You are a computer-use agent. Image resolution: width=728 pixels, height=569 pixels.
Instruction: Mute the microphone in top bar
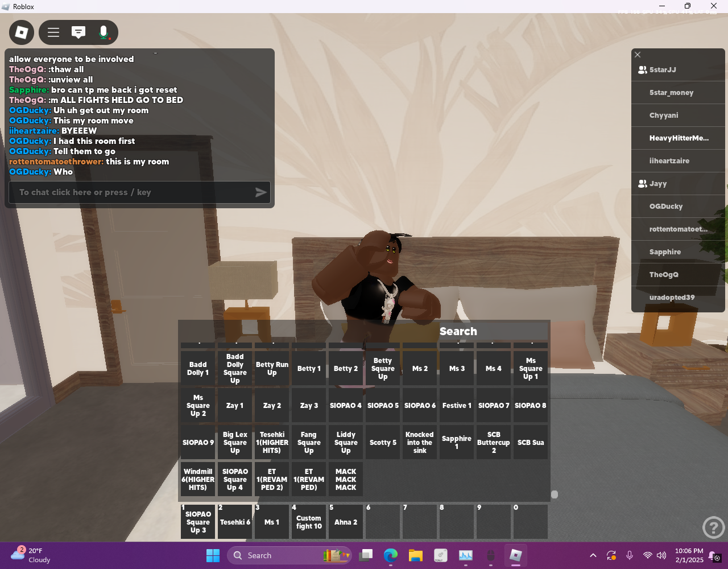tap(104, 32)
